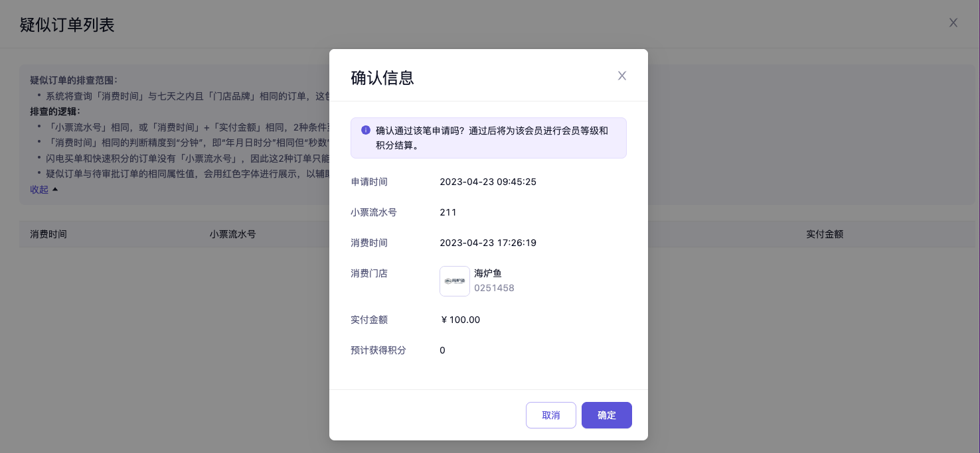Click the 申请时间 value 2023-04-23 09:45:25

point(488,182)
